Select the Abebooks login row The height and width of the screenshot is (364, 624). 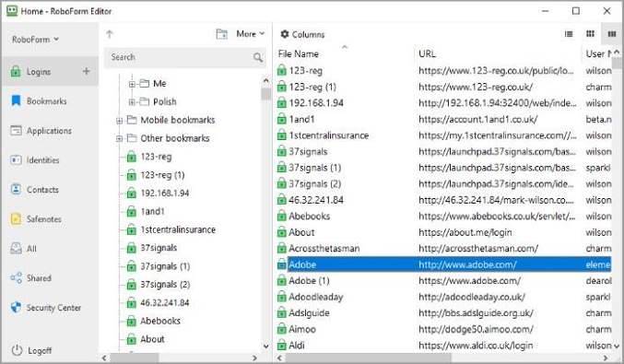pyautogui.click(x=443, y=217)
